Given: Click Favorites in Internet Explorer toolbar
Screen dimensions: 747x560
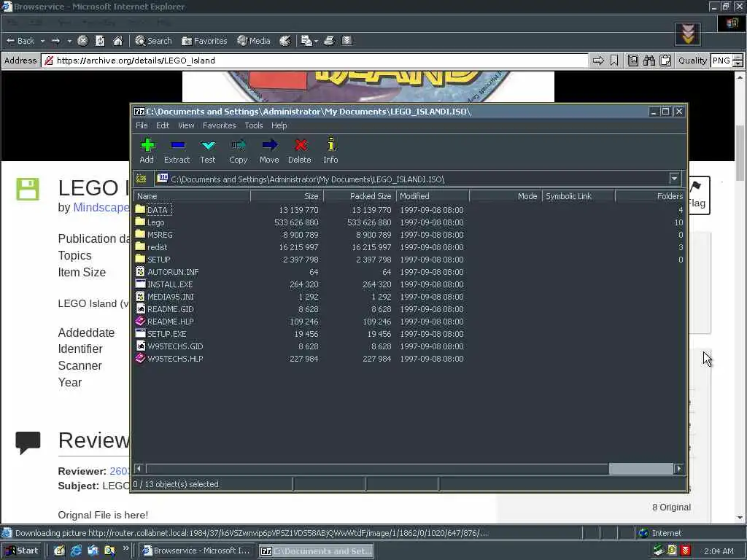Looking at the screenshot, I should 205,41.
